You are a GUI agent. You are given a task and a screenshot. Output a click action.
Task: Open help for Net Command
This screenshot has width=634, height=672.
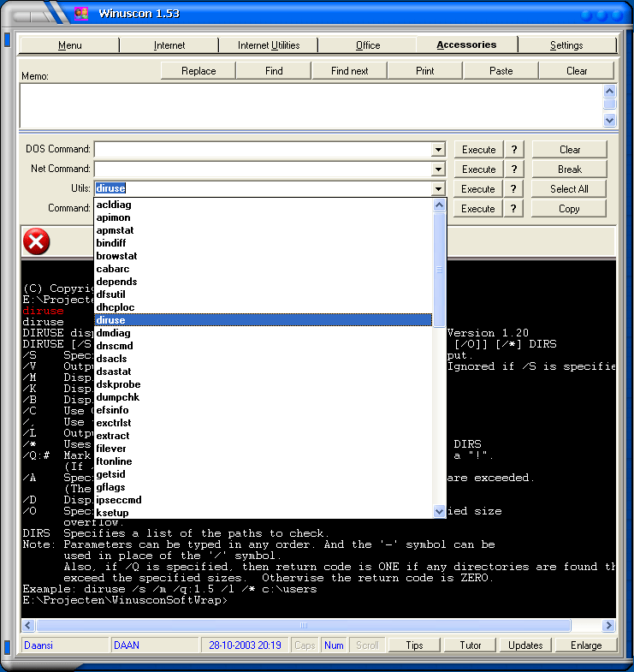coord(514,169)
